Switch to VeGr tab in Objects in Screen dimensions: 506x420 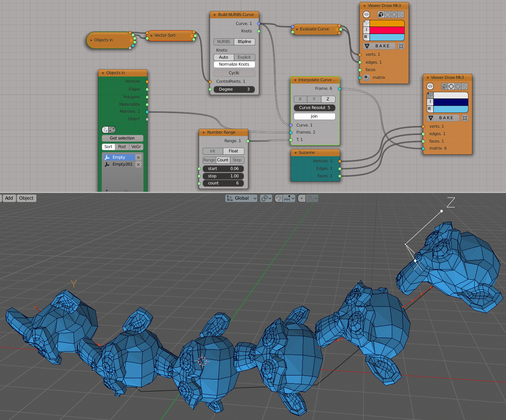point(136,147)
